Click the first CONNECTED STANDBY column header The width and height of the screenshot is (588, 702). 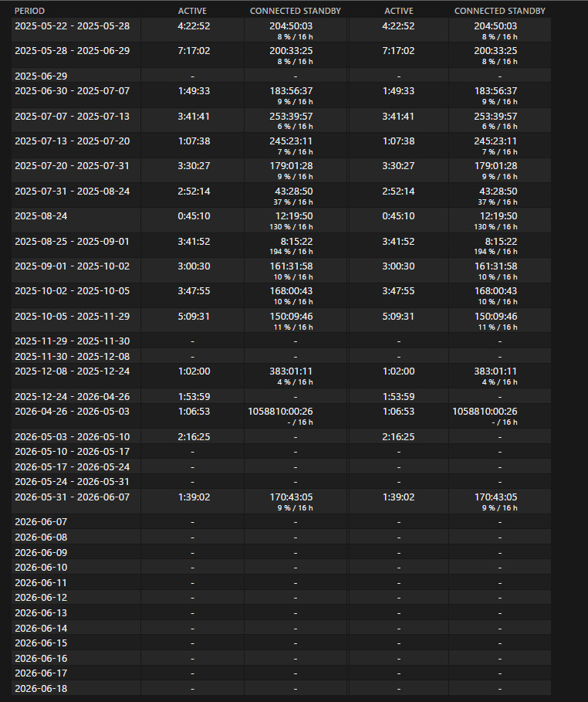pos(296,11)
